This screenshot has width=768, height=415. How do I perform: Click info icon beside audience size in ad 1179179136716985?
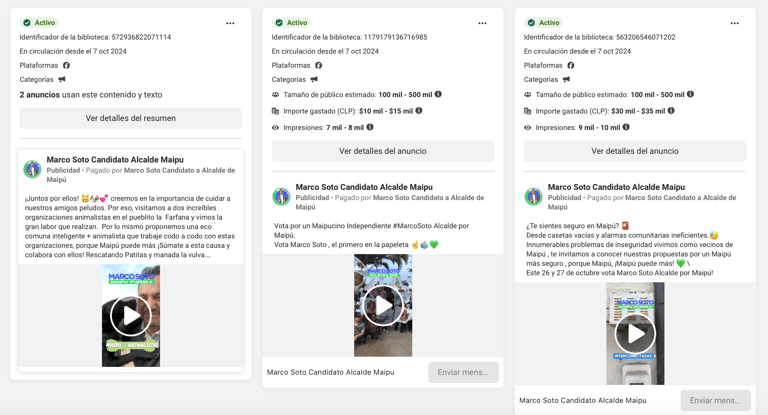click(438, 94)
